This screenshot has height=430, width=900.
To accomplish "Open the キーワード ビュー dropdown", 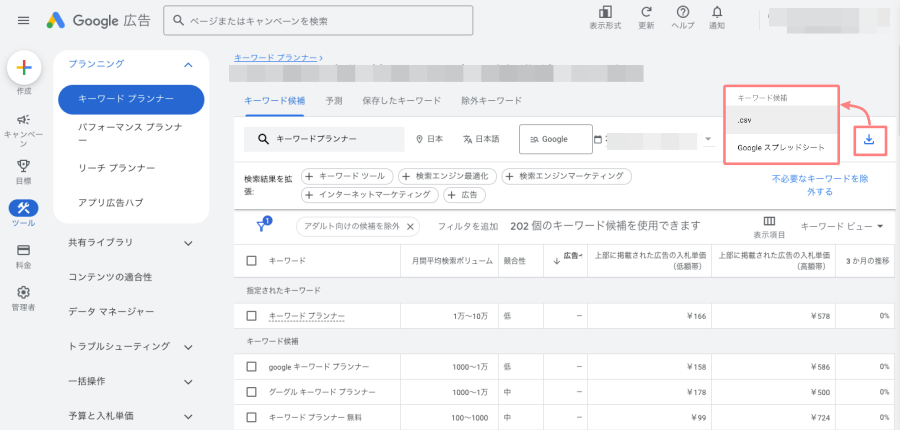I will 841,226.
